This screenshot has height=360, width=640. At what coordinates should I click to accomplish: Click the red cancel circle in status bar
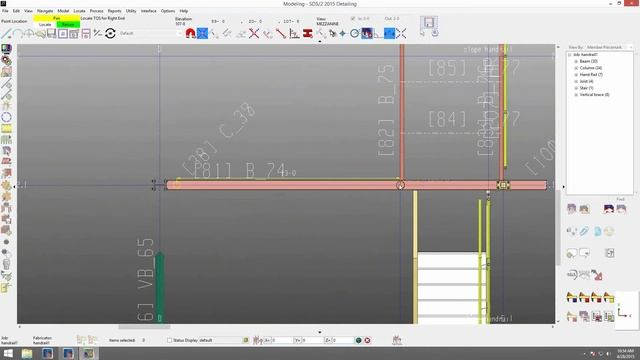[367, 340]
